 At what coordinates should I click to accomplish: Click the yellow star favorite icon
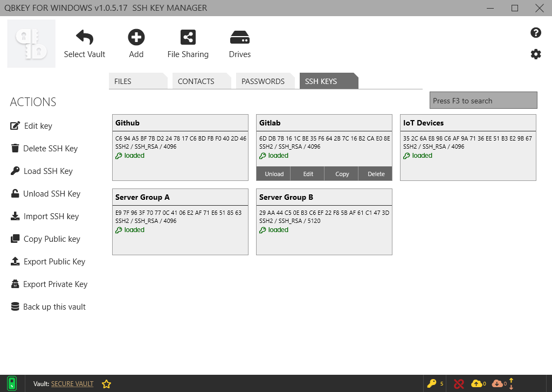(106, 384)
